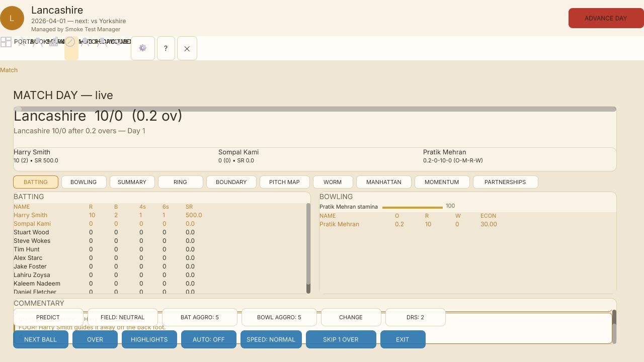Click the HIGHLIGHTS button
Screen dimensions: 644x362
click(x=149, y=339)
